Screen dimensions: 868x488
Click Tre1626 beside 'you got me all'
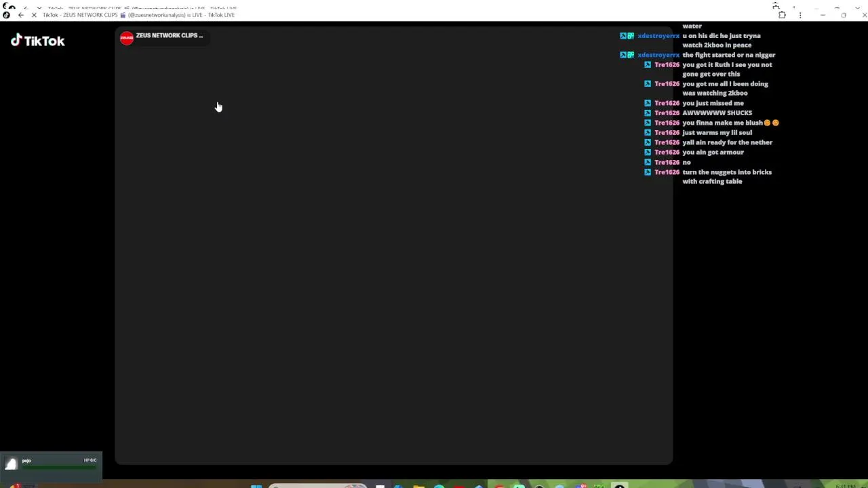(667, 84)
